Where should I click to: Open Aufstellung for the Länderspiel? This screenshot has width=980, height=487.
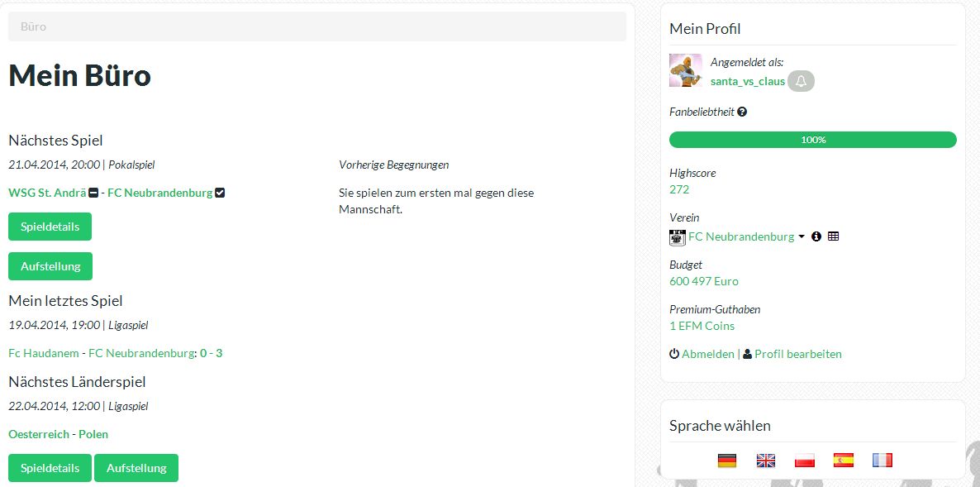pos(136,468)
